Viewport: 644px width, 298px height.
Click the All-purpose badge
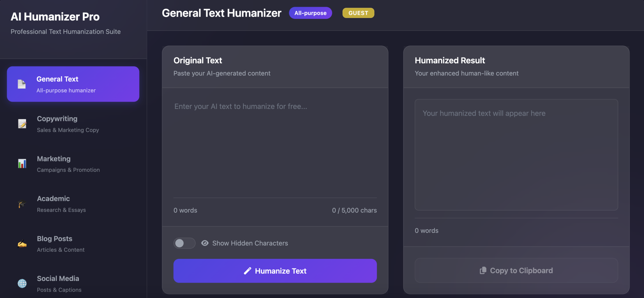[x=310, y=13]
